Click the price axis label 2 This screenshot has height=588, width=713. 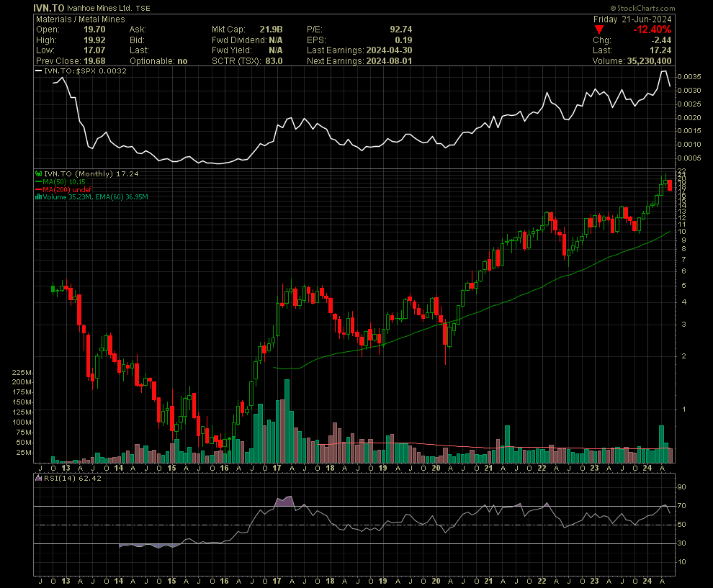pos(683,356)
